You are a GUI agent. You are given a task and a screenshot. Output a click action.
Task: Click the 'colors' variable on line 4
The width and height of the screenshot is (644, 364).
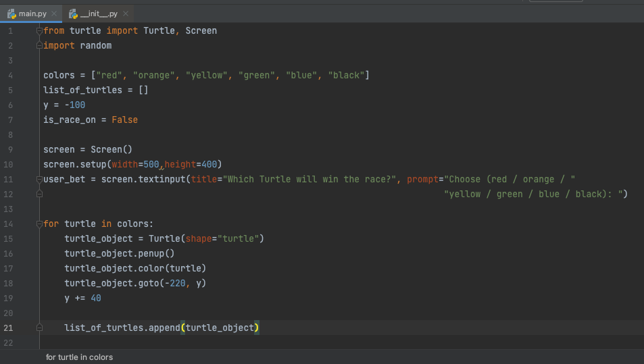coord(59,76)
